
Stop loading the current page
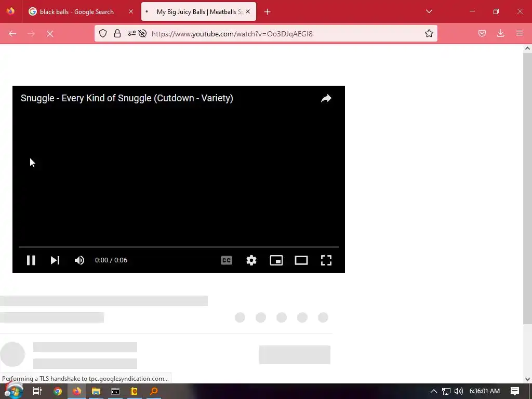(x=50, y=34)
